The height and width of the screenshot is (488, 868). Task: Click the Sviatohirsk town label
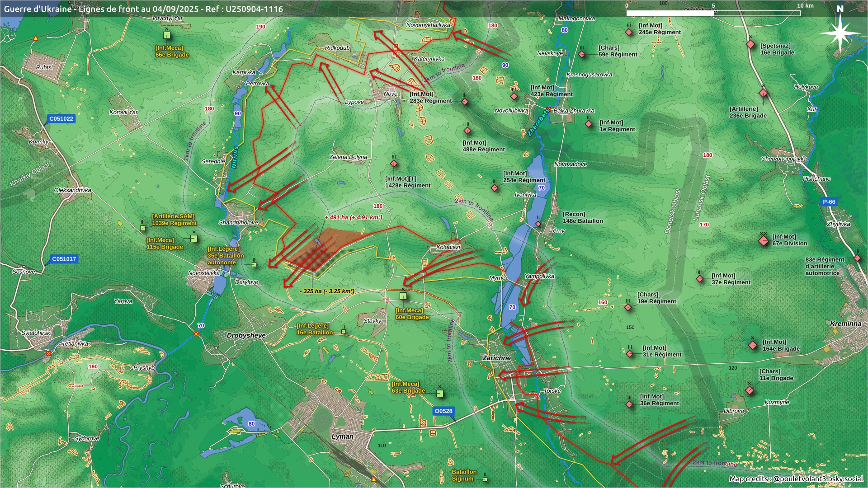click(36, 333)
